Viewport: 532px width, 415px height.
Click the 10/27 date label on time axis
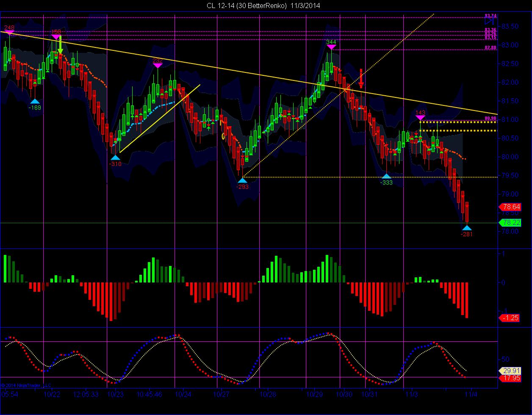coord(222,394)
